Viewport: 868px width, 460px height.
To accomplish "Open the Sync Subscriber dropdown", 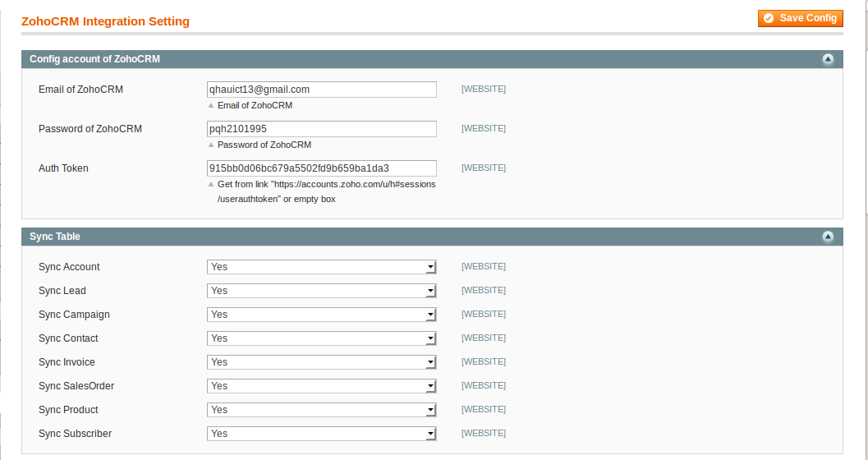I will click(322, 434).
